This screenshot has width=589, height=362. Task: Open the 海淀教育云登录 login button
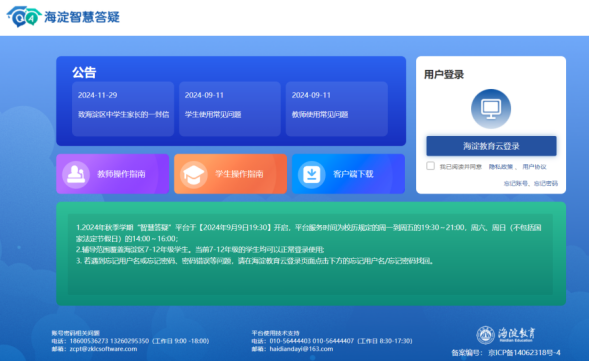491,146
